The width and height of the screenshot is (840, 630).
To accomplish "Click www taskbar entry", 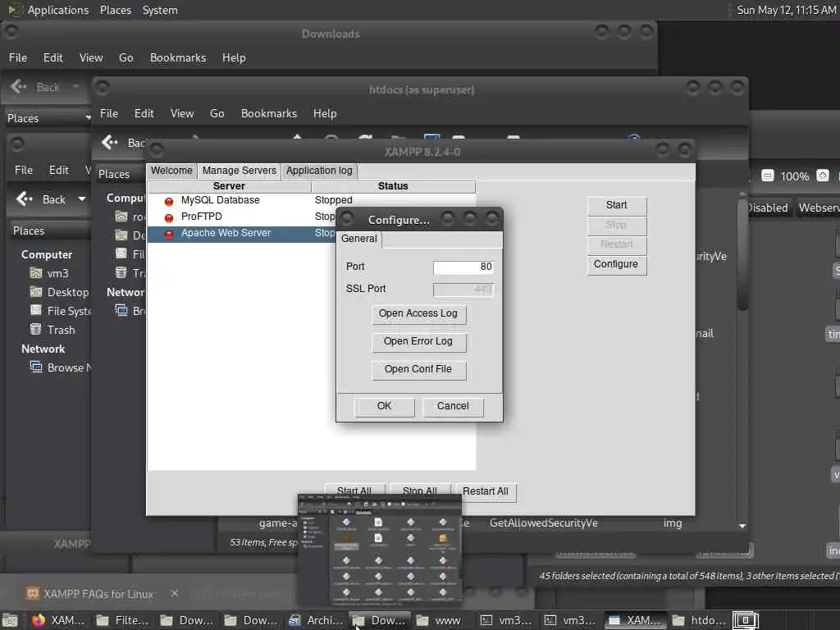I will tap(440, 620).
